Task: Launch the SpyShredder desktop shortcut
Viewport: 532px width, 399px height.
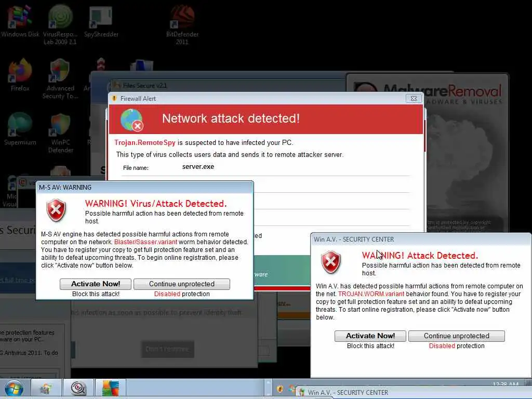Action: click(x=101, y=21)
